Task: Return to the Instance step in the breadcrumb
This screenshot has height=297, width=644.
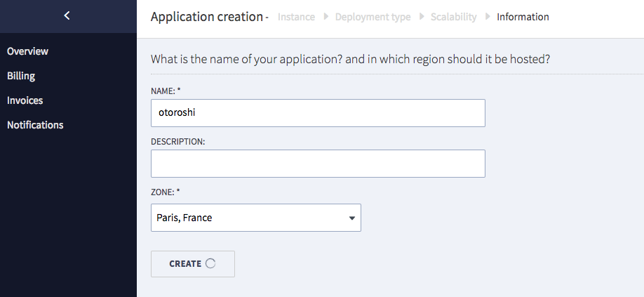Action: click(296, 17)
